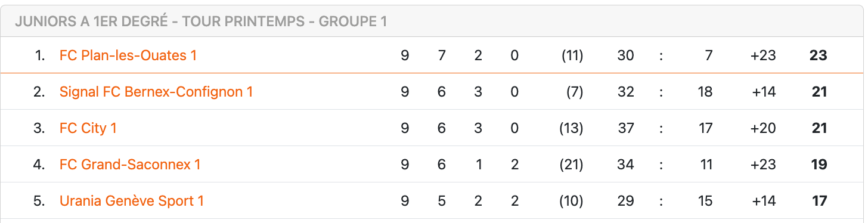Select the 17 points total for Urania Genève

pos(820,201)
